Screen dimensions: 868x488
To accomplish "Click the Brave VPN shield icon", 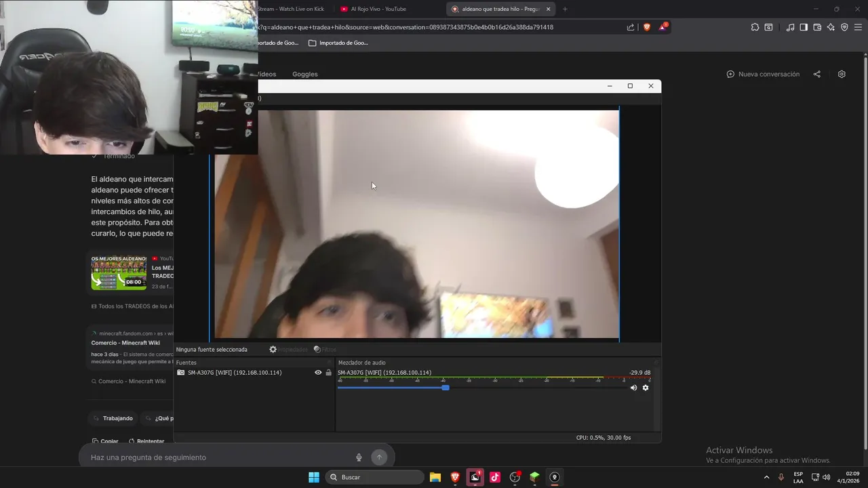I will pos(844,27).
